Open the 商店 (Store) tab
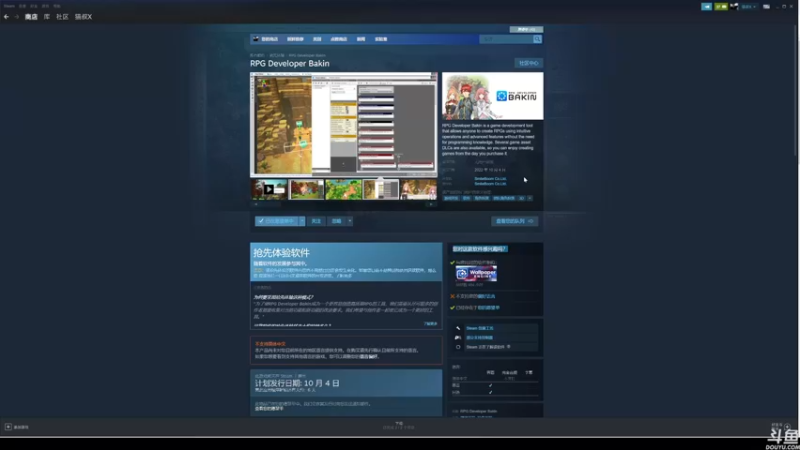Viewport: 800px width, 450px height. point(31,17)
